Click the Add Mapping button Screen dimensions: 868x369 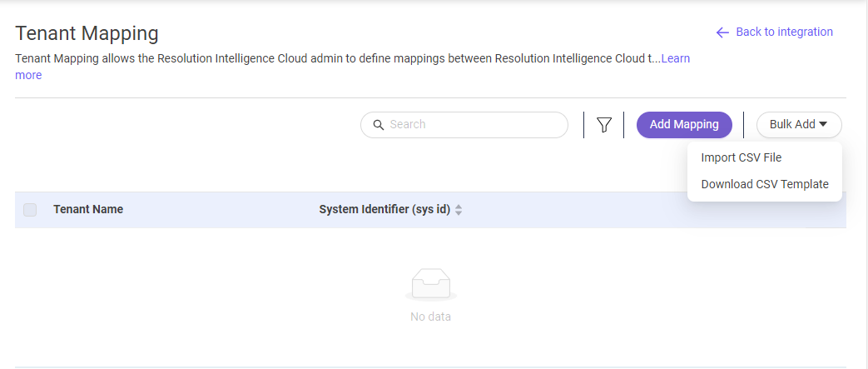click(684, 125)
